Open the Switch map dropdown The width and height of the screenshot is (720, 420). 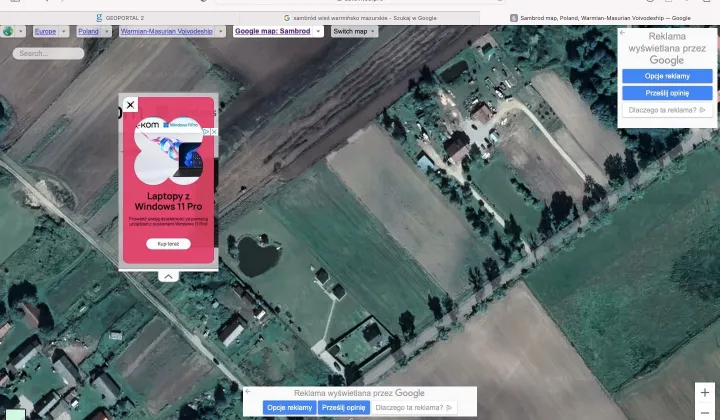click(x=354, y=31)
